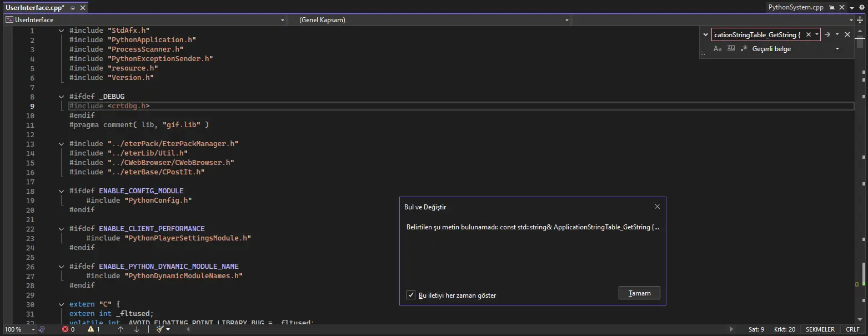Toggle Match whole word option in find

tap(731, 49)
